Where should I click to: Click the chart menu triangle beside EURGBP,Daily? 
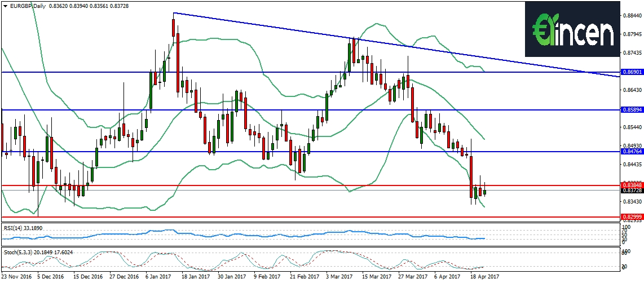(x=5, y=6)
